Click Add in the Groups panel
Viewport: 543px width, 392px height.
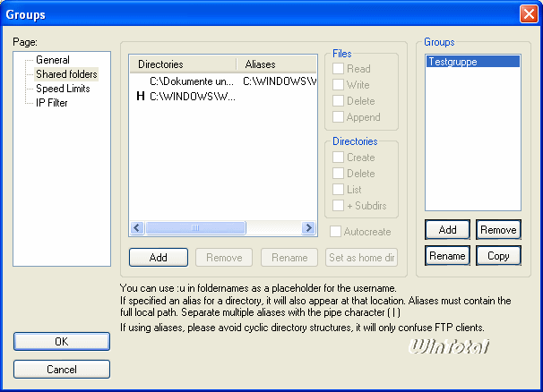pyautogui.click(x=447, y=229)
